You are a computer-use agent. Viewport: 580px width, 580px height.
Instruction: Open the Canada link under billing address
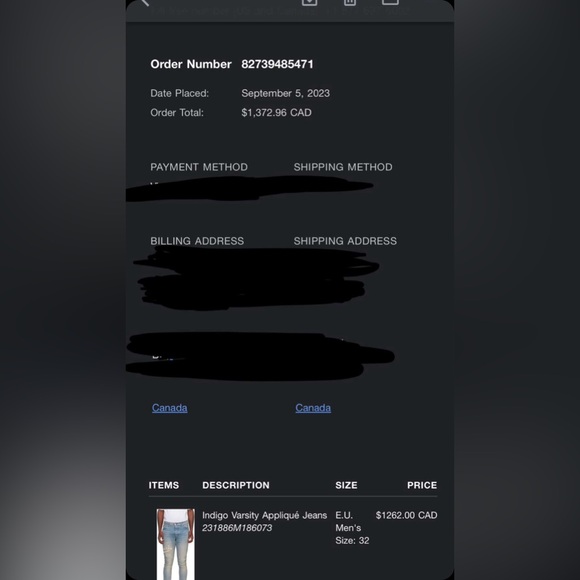click(x=169, y=408)
